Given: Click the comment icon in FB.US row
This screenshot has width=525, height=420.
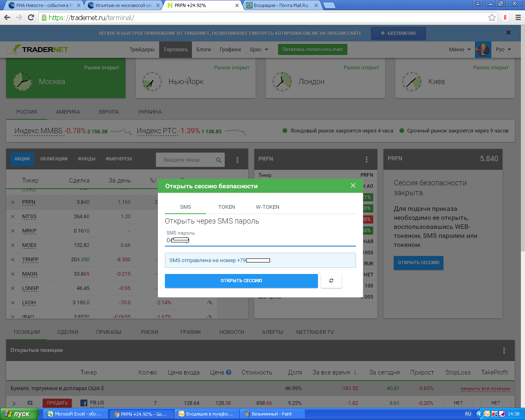Looking at the screenshot, I should [x=30, y=403].
